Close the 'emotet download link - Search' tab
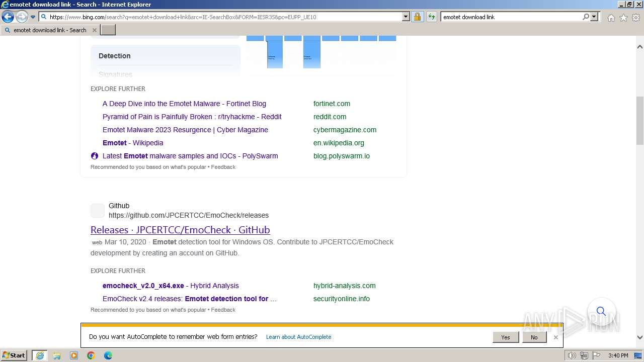The height and width of the screenshot is (362, 644). click(x=94, y=30)
